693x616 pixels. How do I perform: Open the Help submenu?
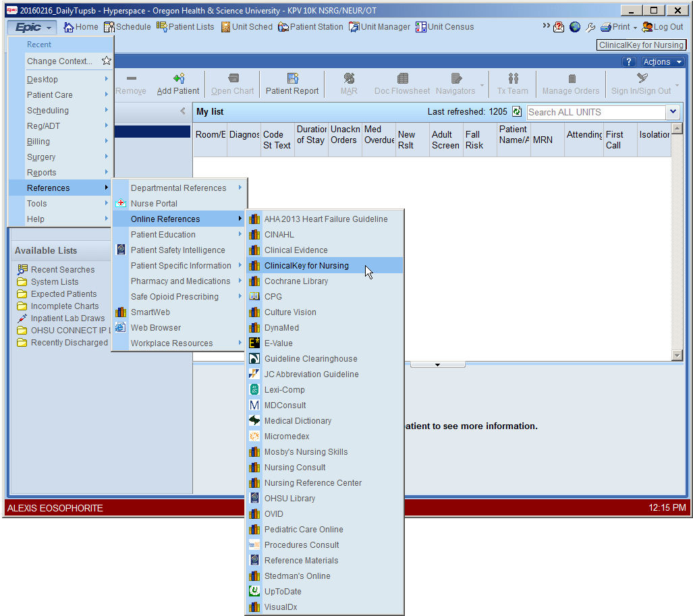click(61, 219)
